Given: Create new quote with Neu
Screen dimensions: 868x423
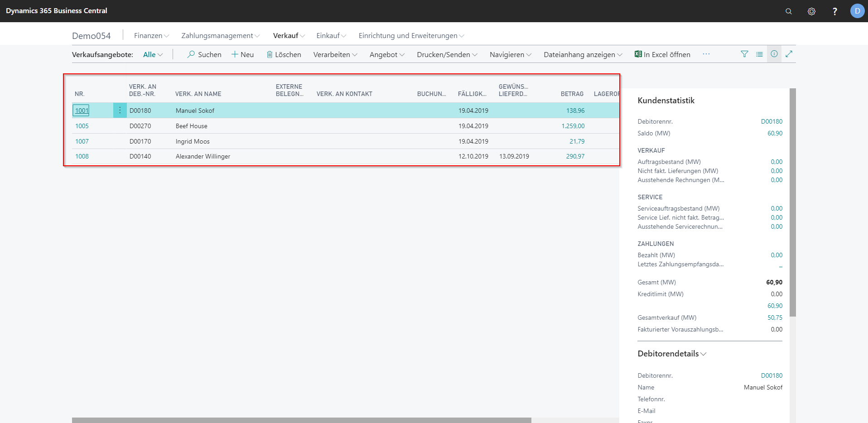Looking at the screenshot, I should pyautogui.click(x=242, y=54).
